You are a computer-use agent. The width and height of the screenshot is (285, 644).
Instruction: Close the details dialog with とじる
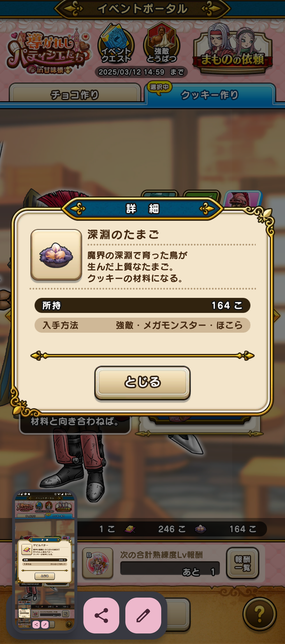(142, 382)
